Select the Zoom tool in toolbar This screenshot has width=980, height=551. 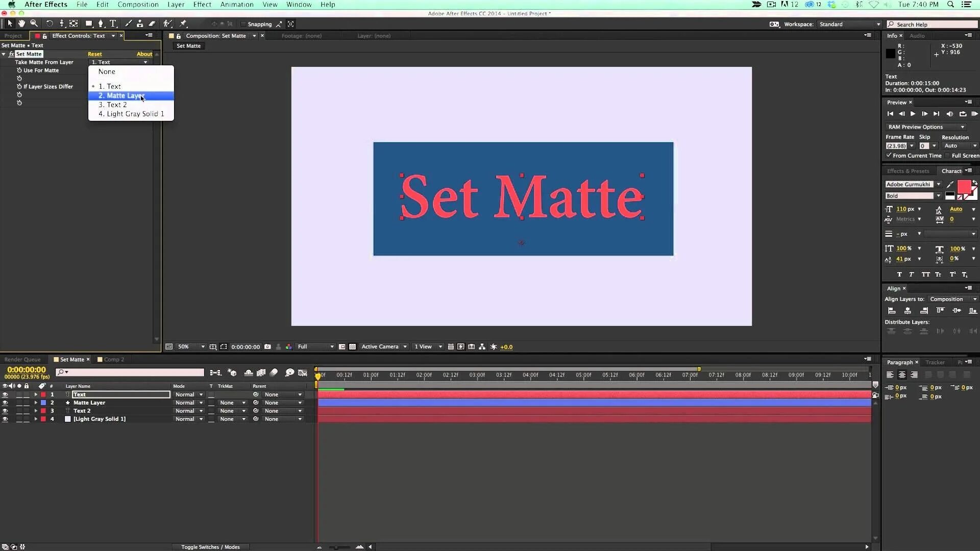tap(34, 23)
